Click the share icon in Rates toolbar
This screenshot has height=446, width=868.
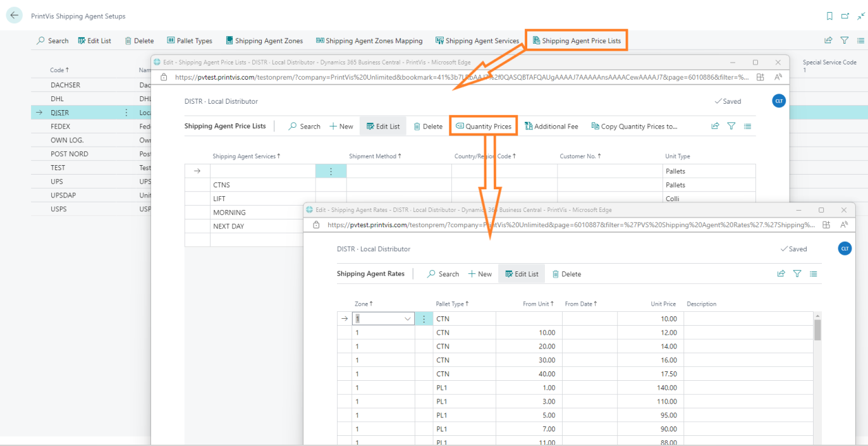[x=781, y=274]
